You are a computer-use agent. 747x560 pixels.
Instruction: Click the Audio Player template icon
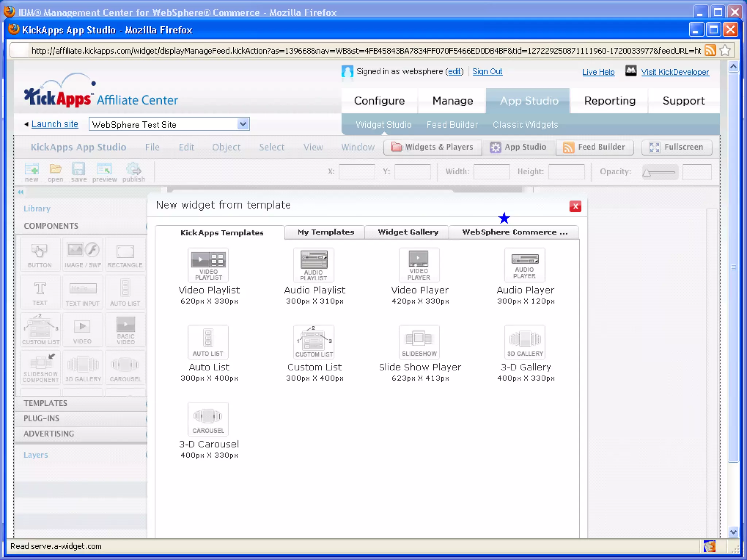pos(525,265)
